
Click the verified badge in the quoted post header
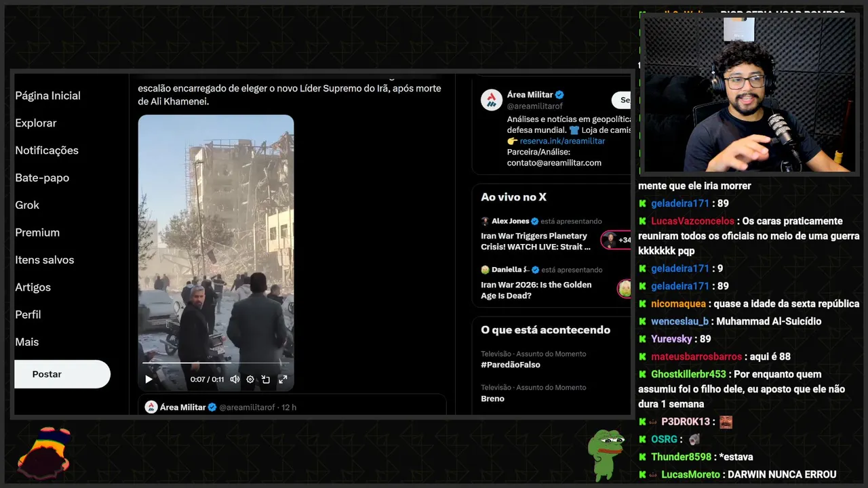pyautogui.click(x=212, y=407)
